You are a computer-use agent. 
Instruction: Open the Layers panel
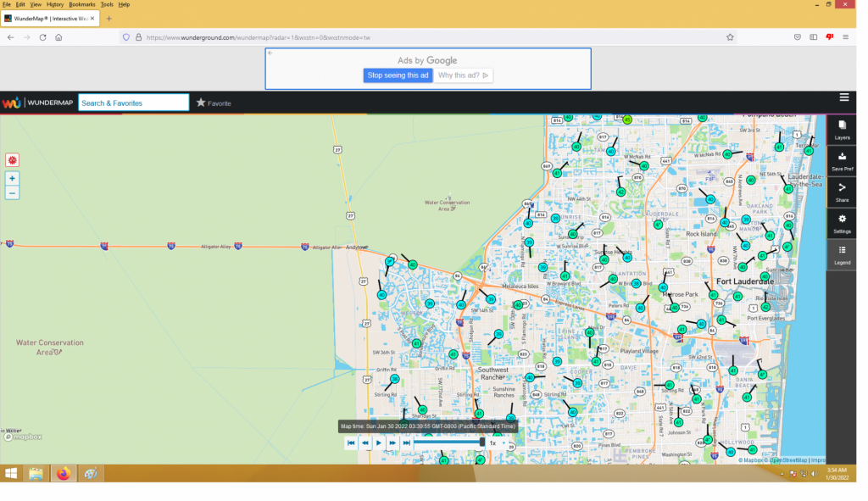coord(841,129)
